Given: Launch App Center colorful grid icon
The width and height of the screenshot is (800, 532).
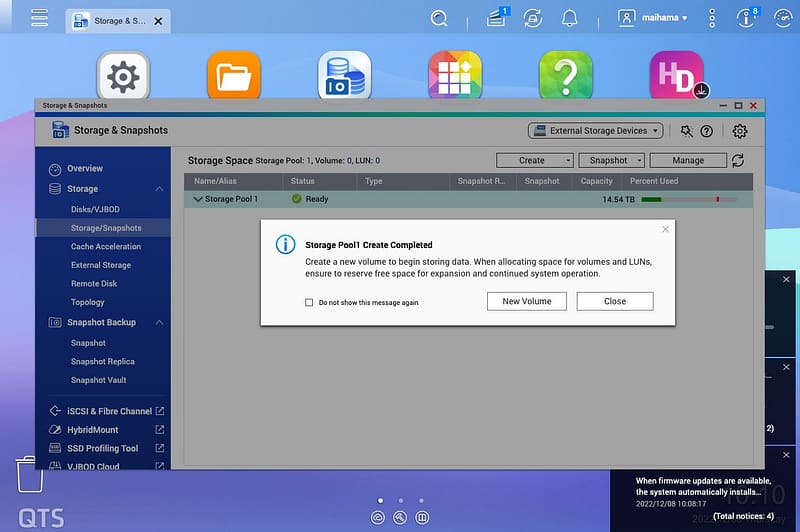Looking at the screenshot, I should pos(455,77).
